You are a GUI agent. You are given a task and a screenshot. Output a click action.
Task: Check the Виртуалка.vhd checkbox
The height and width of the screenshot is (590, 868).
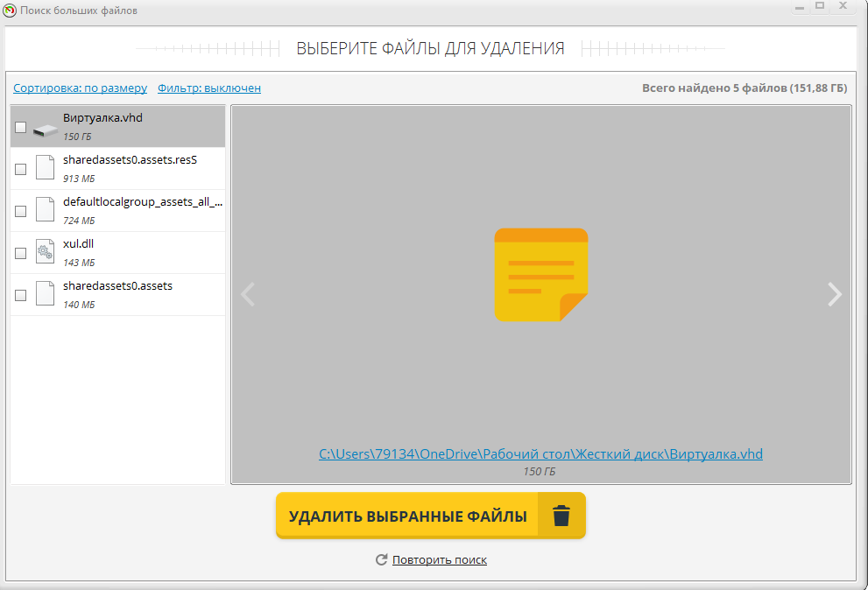click(x=20, y=127)
